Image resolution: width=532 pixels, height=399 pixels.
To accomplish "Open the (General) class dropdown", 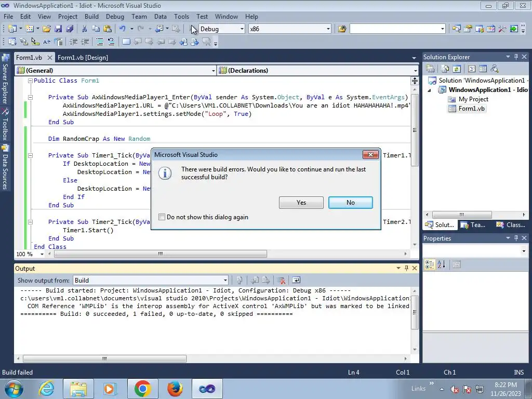I will tap(213, 71).
